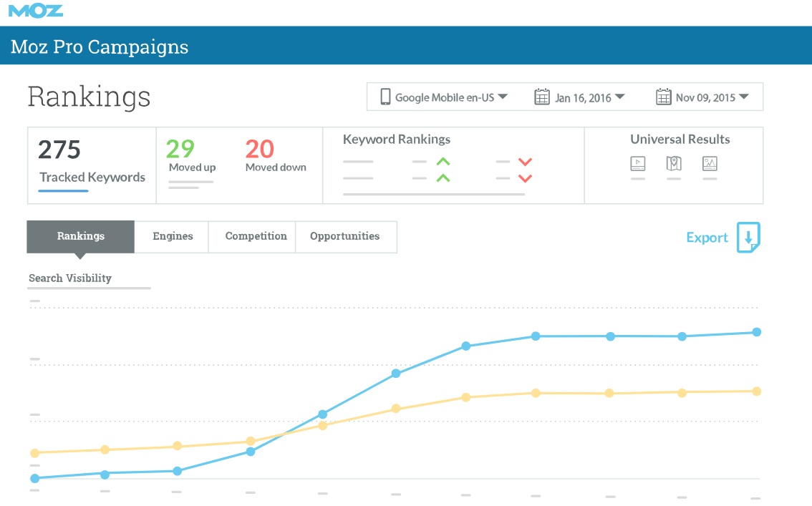Screen dimensions: 812x506
Task: Select the map pin icon under Universal Results
Action: click(x=673, y=164)
